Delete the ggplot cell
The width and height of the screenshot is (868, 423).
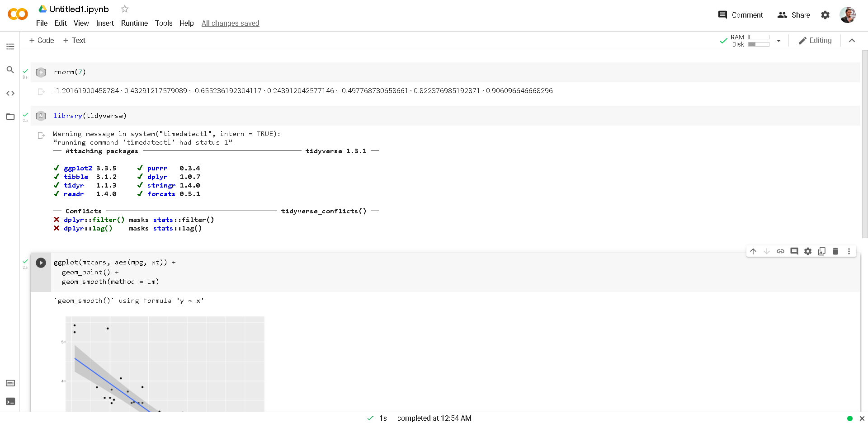[835, 251]
